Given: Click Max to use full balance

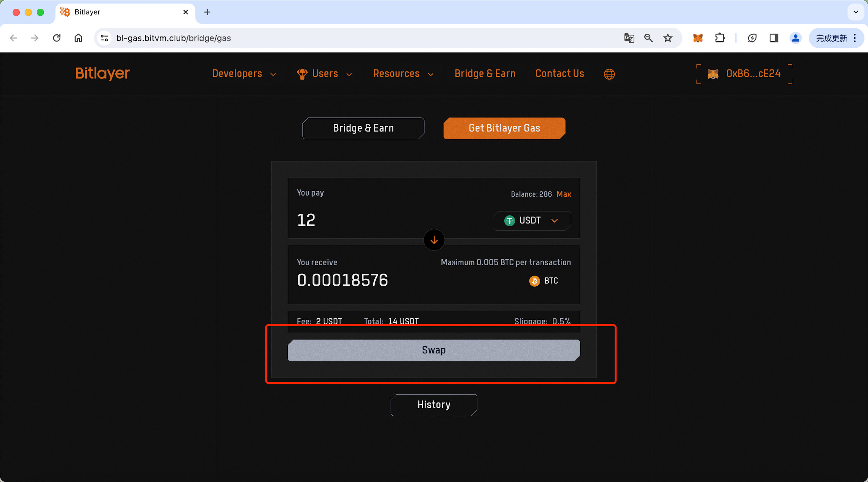Looking at the screenshot, I should [564, 194].
